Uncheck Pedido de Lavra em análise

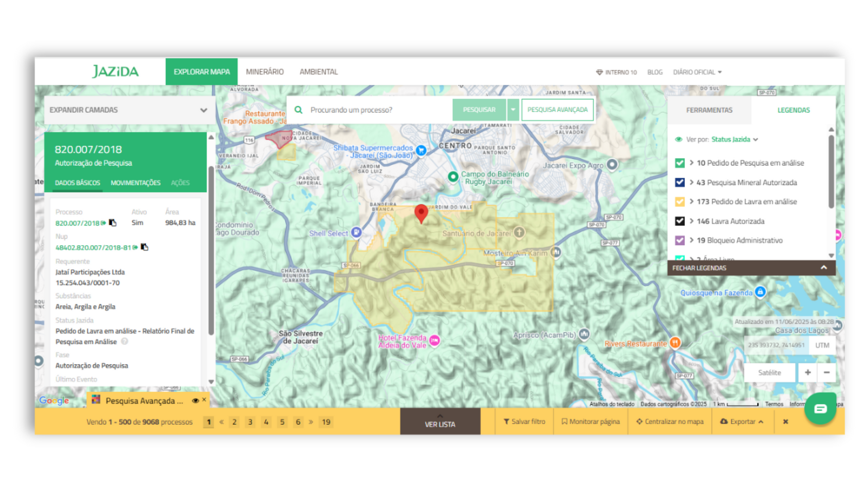680,202
